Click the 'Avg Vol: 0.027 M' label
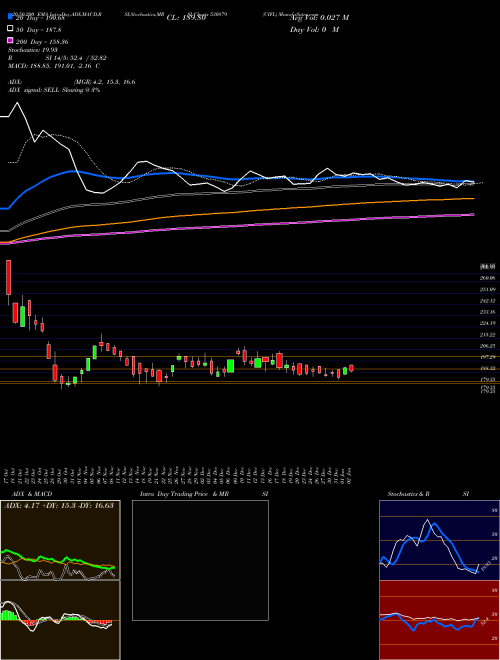Screen dimensions: 500x660 [x=319, y=18]
